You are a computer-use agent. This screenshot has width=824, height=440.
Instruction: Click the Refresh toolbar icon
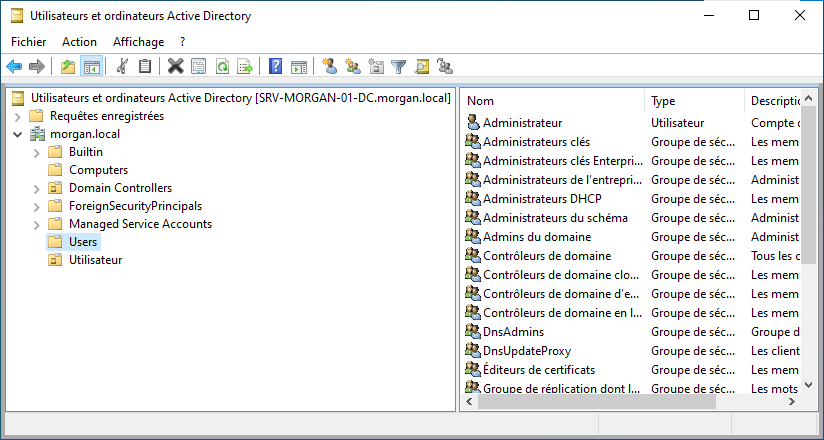[222, 67]
